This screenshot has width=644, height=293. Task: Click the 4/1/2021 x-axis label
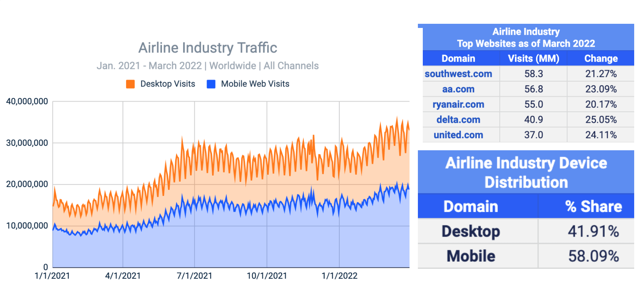[x=123, y=276]
